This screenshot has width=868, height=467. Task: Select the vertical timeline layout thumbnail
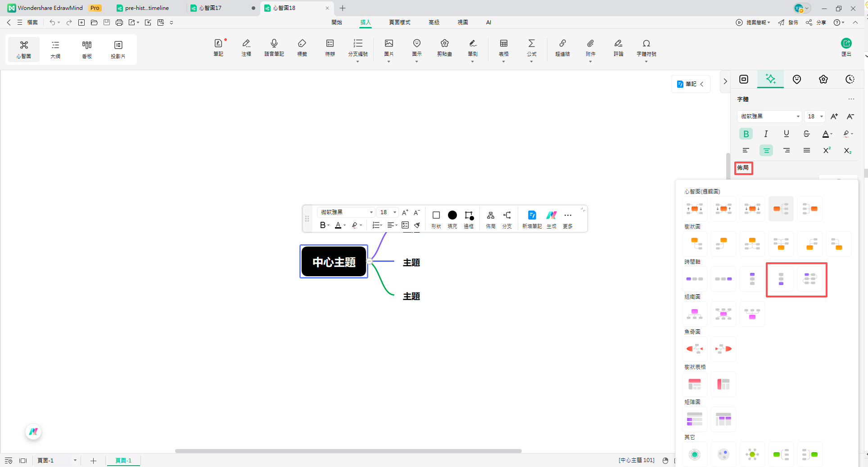781,279
